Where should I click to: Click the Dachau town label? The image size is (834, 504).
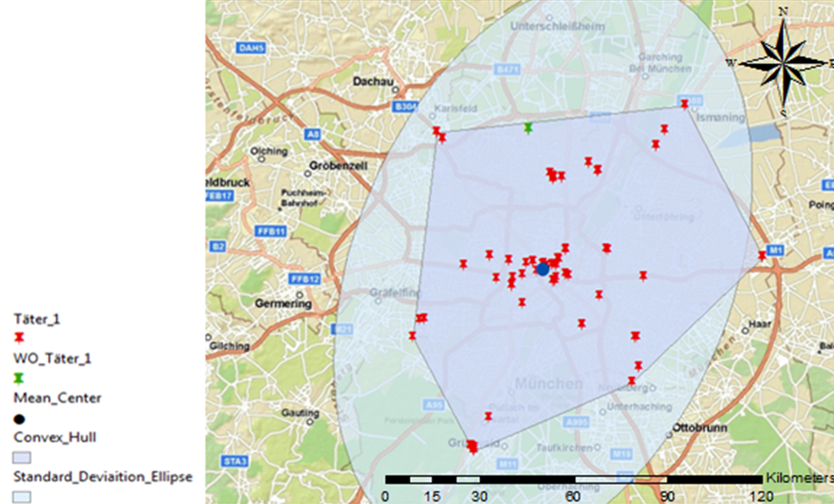(374, 81)
